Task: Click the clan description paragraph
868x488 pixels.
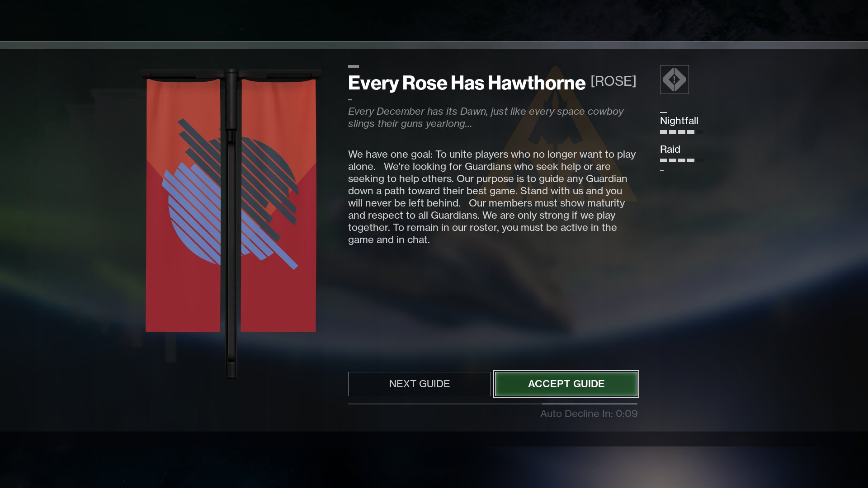Action: [492, 197]
